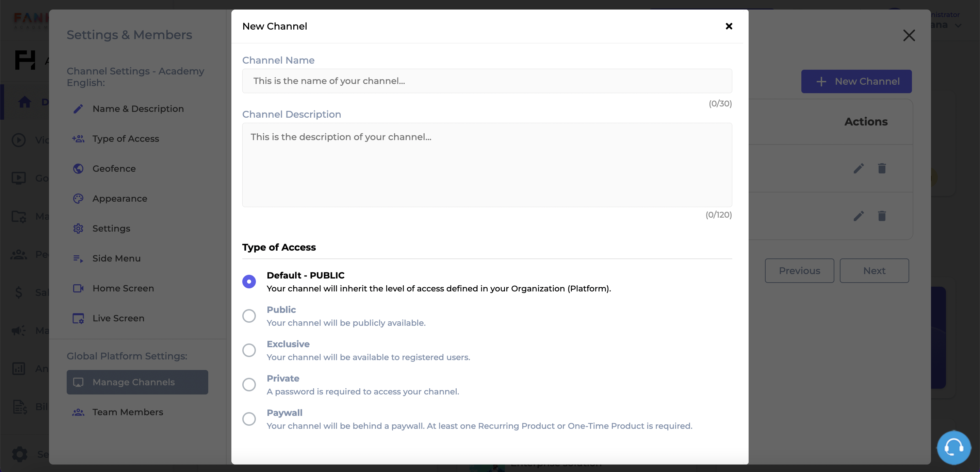Select the Default - PUBLIC radio option
Image resolution: width=980 pixels, height=472 pixels.
249,282
